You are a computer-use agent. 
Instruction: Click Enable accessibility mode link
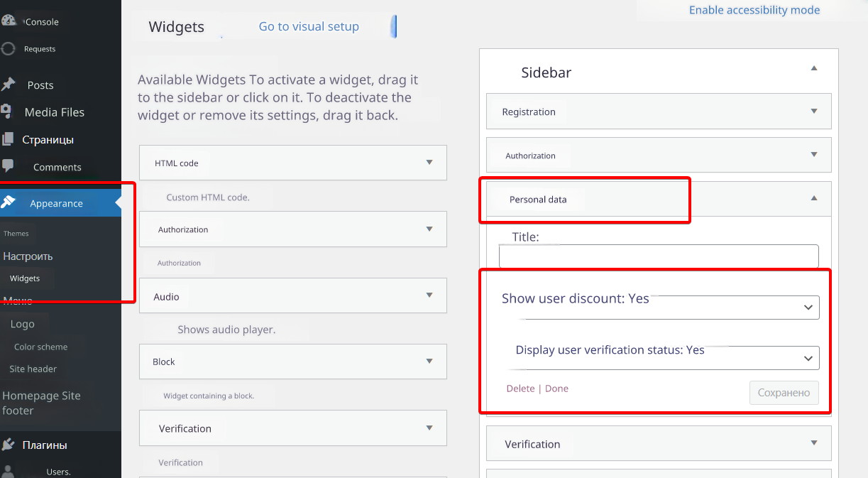[754, 10]
